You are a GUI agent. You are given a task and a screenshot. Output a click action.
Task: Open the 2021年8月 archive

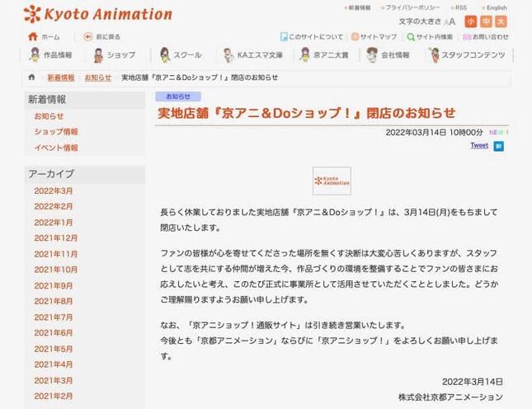click(54, 301)
